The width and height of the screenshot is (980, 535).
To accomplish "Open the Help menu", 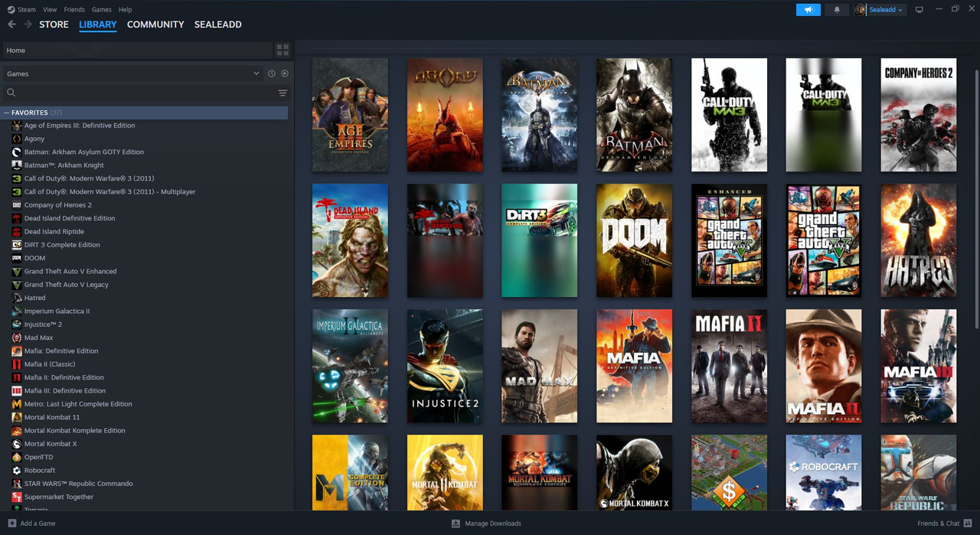I will coord(126,10).
